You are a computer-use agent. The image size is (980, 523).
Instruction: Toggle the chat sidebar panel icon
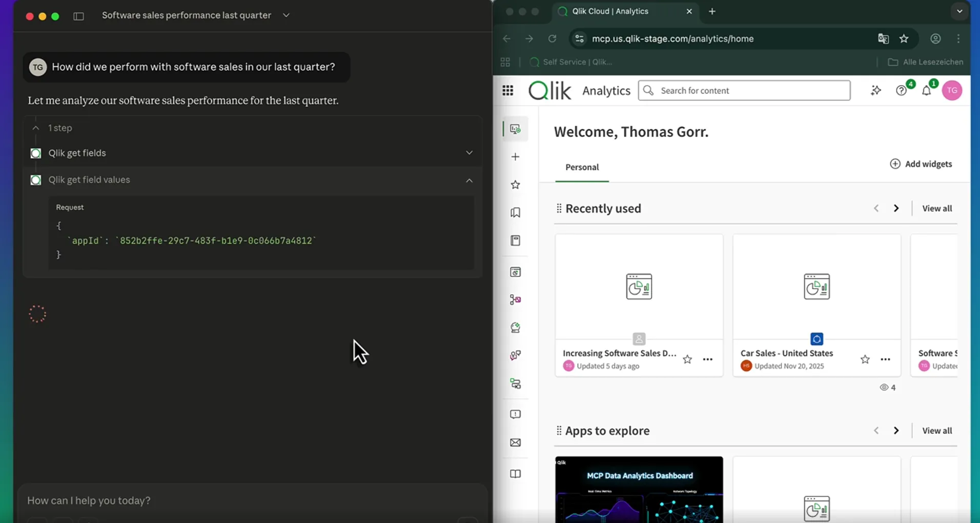point(78,16)
